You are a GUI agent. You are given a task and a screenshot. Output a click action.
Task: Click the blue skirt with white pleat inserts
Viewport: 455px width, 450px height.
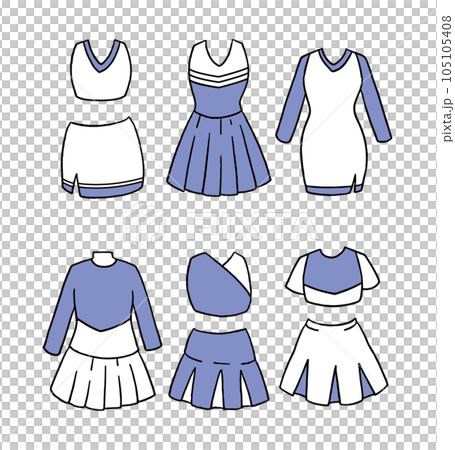point(219,369)
